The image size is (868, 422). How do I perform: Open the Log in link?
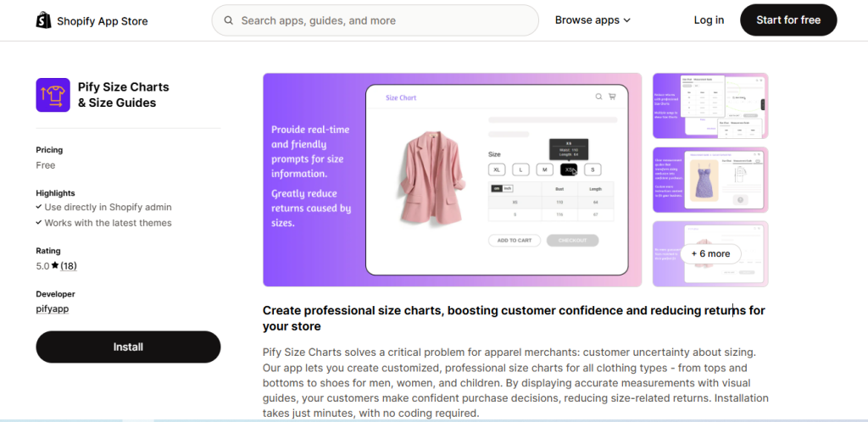point(709,20)
